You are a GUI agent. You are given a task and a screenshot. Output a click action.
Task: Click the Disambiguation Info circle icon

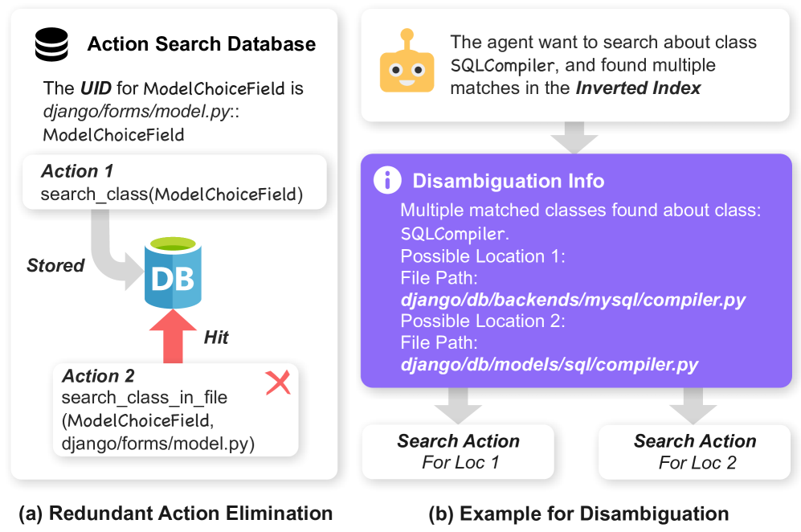(388, 181)
